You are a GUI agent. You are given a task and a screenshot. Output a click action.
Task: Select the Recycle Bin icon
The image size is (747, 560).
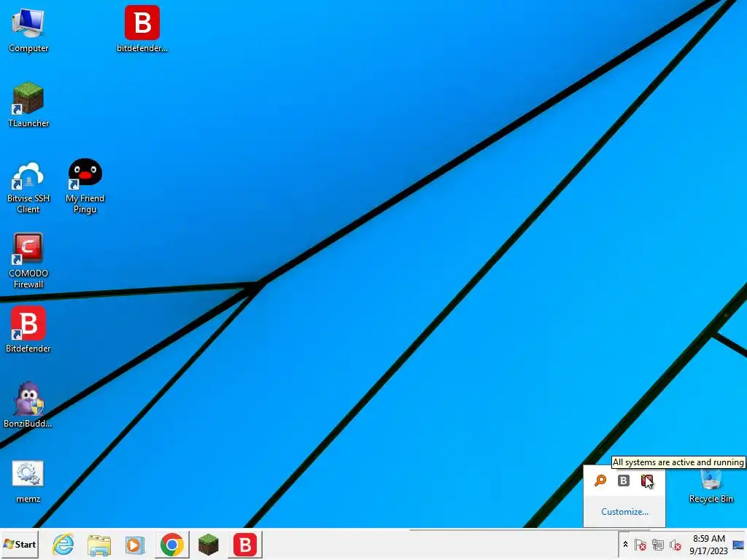[x=711, y=486]
